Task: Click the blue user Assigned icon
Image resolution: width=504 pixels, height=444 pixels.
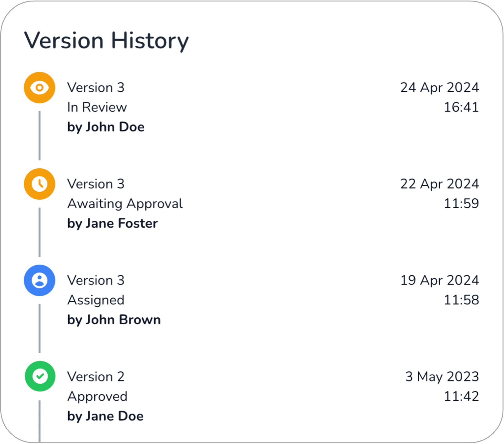Action: point(40,280)
